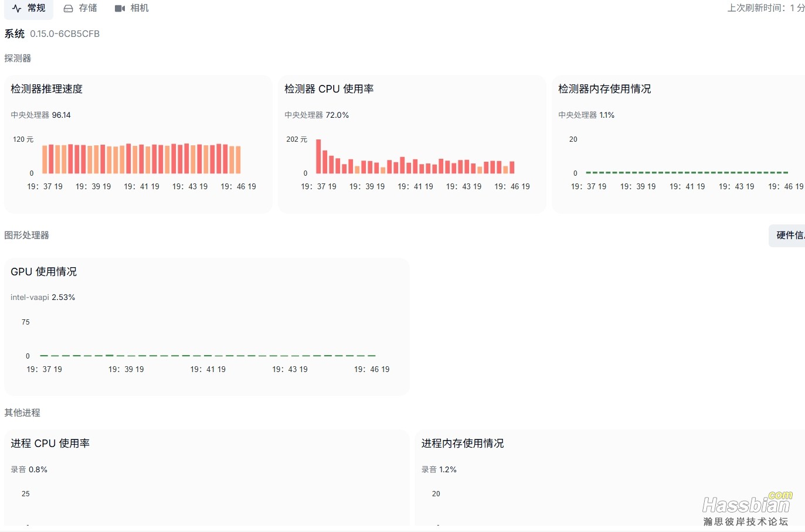The image size is (805, 532).
Task: Click the detector memory dashed line chart
Action: coord(687,172)
